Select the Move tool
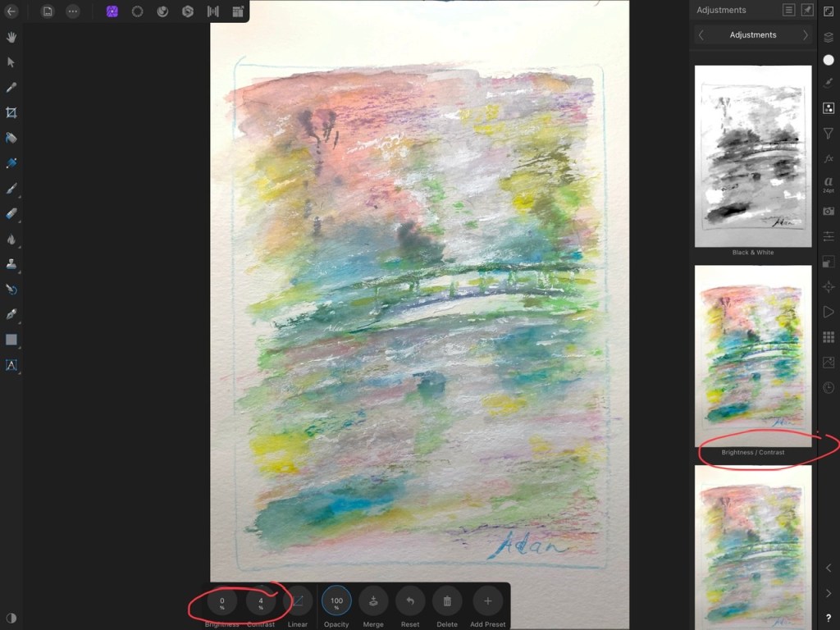840x630 pixels. [11, 62]
